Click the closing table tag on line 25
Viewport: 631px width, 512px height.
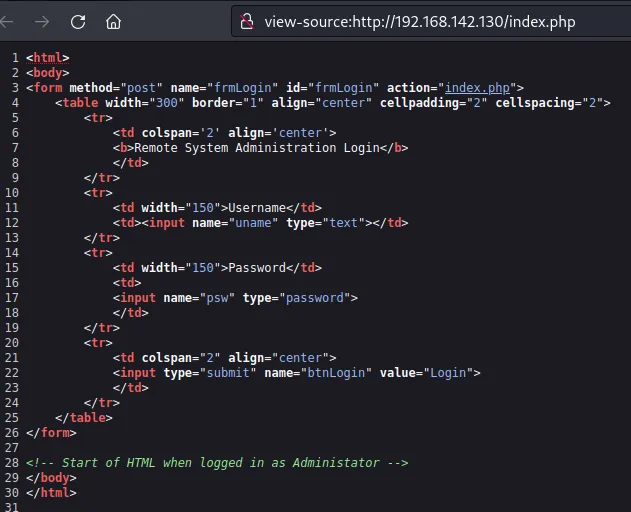84,418
